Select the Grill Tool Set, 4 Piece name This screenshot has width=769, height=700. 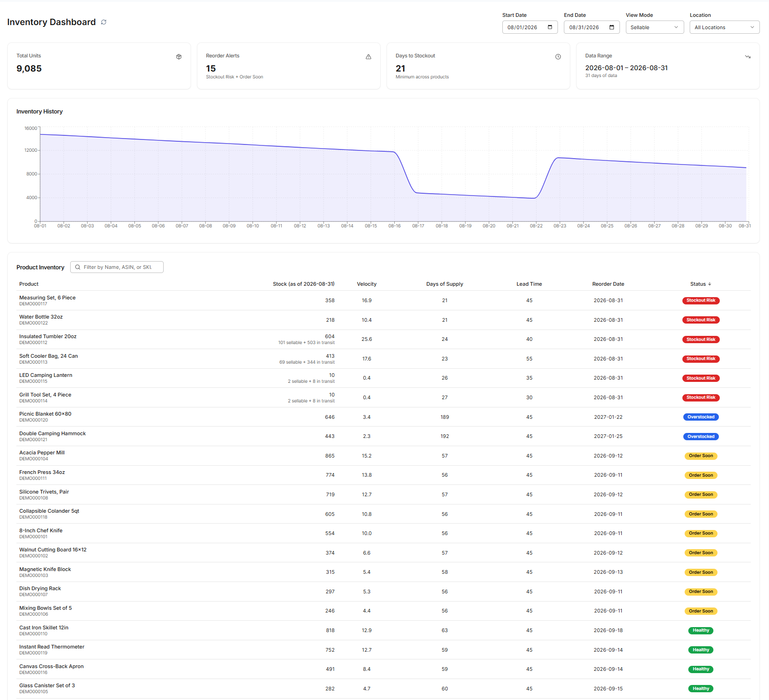pos(45,395)
